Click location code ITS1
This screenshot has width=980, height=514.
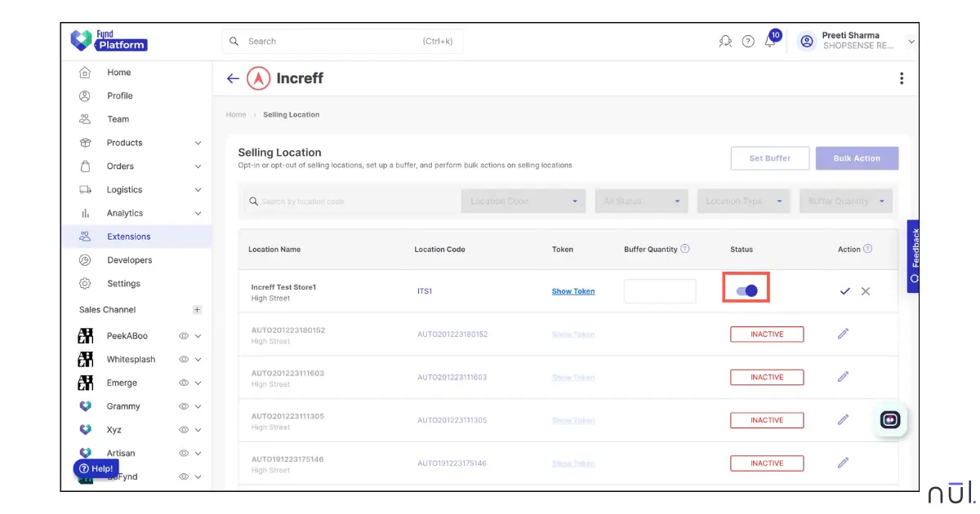(x=424, y=291)
